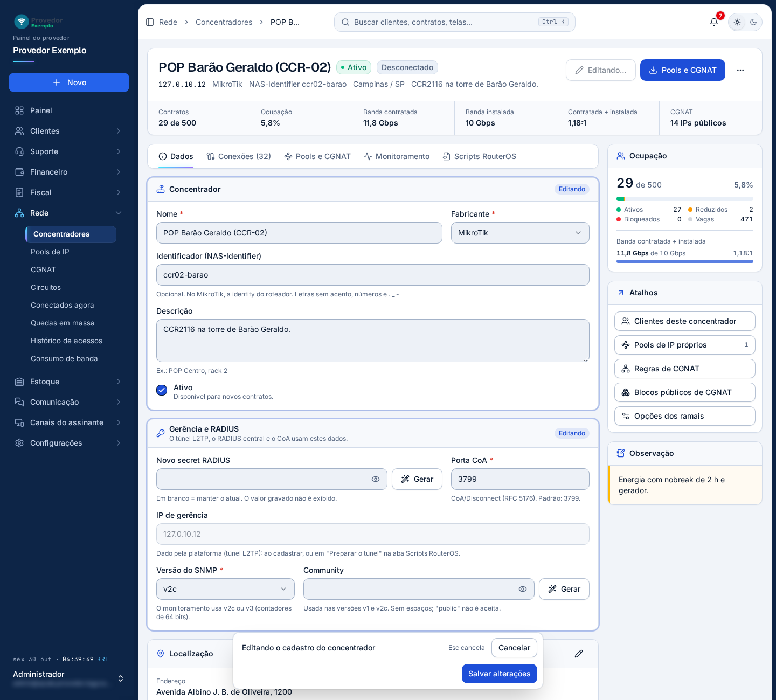Cancel editing the concentrador
The width and height of the screenshot is (776, 700).
click(x=514, y=648)
